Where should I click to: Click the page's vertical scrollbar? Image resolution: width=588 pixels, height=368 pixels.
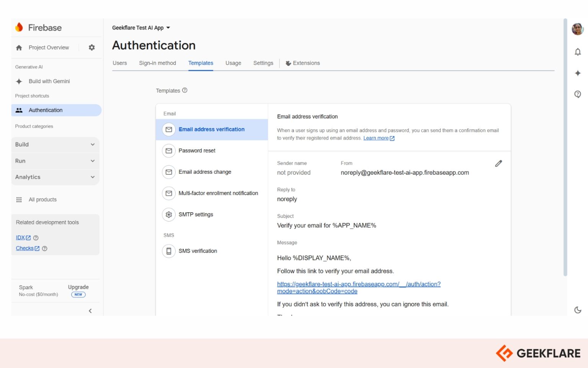tap(565, 147)
